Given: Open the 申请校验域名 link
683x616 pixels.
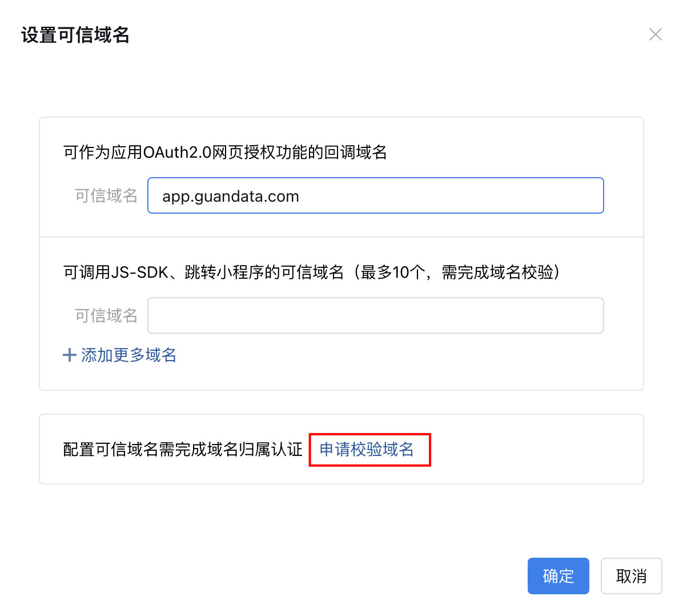Looking at the screenshot, I should click(x=367, y=450).
